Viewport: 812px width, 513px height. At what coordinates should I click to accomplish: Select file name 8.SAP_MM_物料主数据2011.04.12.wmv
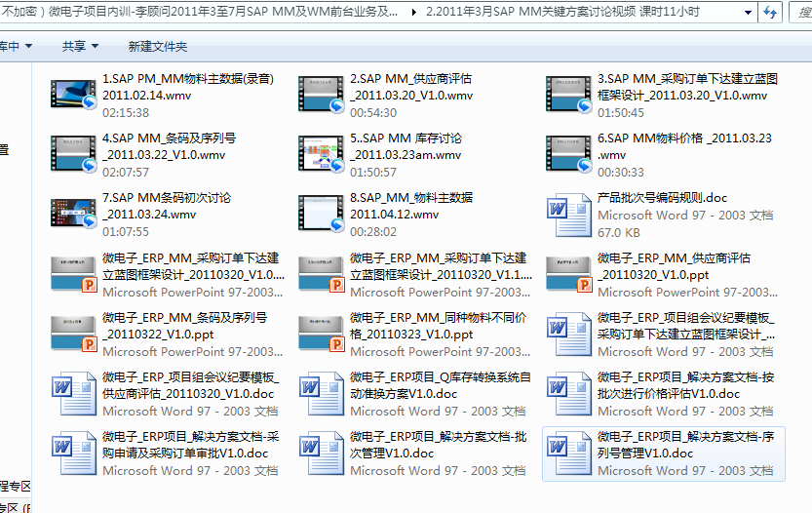pyautogui.click(x=411, y=206)
